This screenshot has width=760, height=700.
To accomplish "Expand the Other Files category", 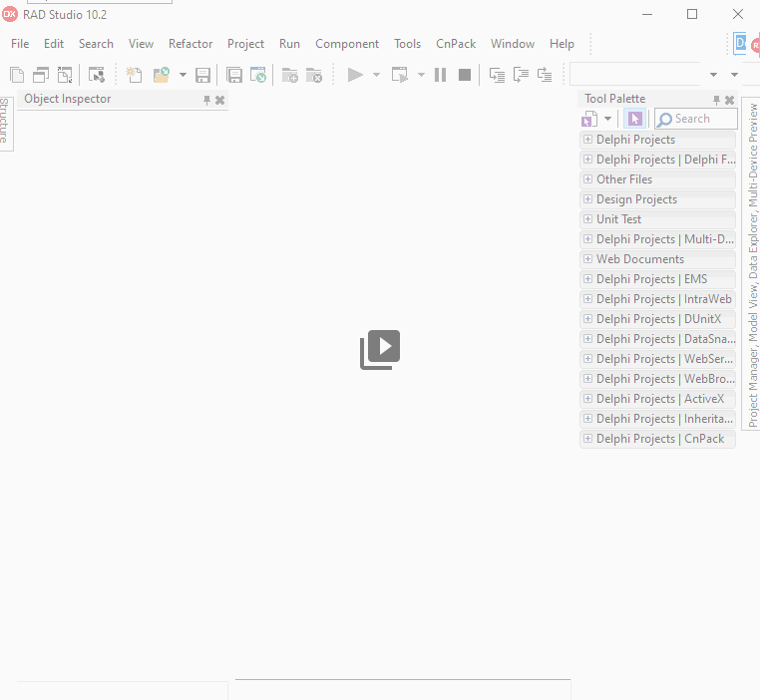I will tap(587, 179).
